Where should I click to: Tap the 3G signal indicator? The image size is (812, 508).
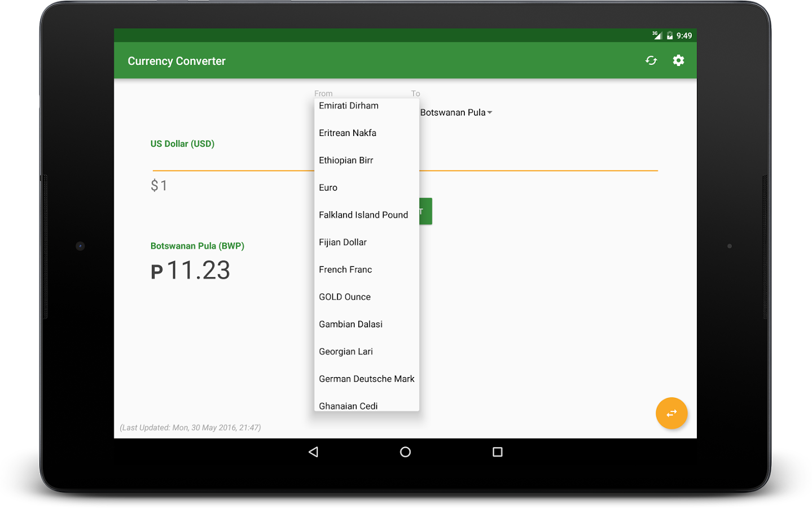coord(656,35)
